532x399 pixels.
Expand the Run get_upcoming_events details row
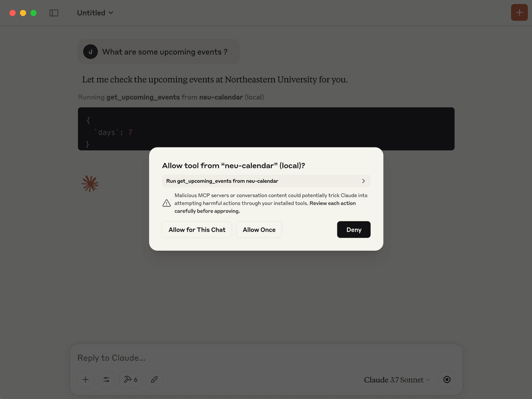click(x=266, y=181)
